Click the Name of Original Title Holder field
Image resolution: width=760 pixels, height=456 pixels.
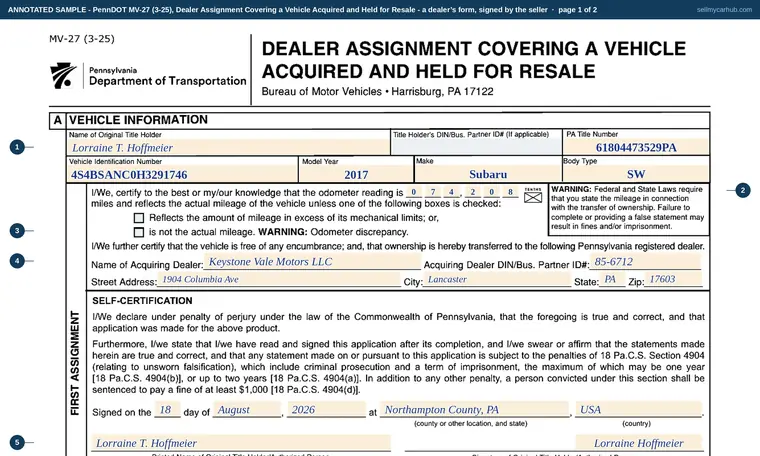click(228, 147)
